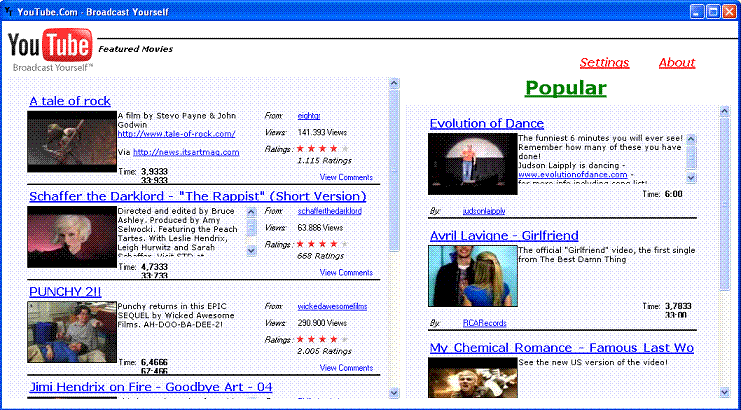Open the judsonlaipply user link
The image size is (741, 410).
[484, 211]
